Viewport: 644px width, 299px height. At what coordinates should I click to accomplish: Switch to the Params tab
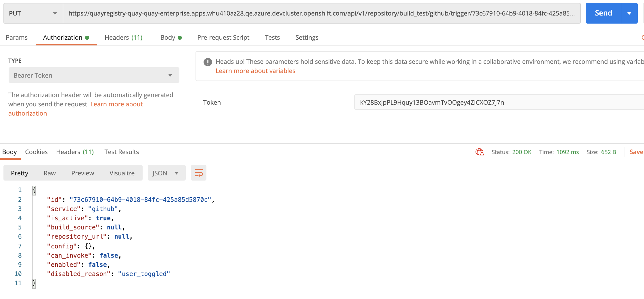click(x=17, y=37)
